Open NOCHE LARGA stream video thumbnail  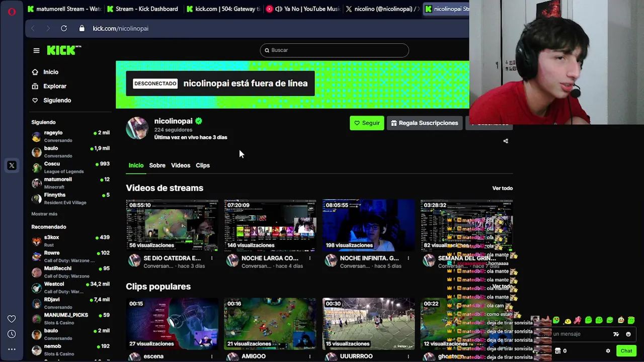coord(270,225)
